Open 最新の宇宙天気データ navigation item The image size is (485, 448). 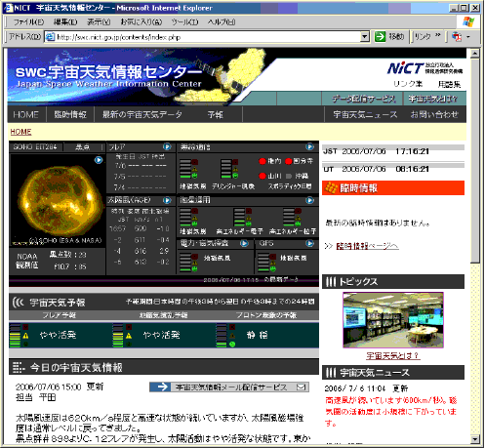[x=142, y=114]
